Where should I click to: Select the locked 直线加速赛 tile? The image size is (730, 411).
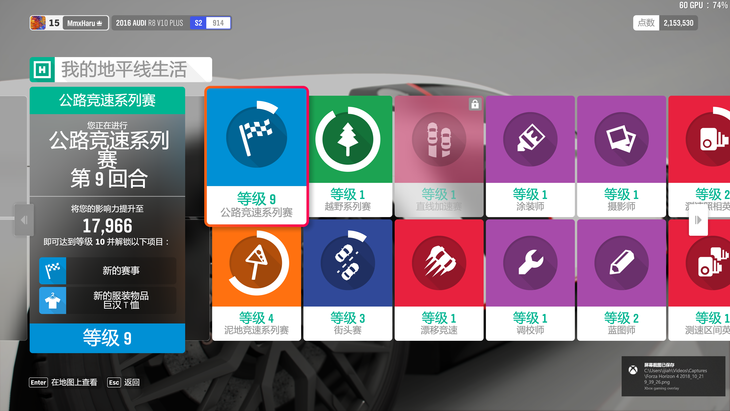439,156
